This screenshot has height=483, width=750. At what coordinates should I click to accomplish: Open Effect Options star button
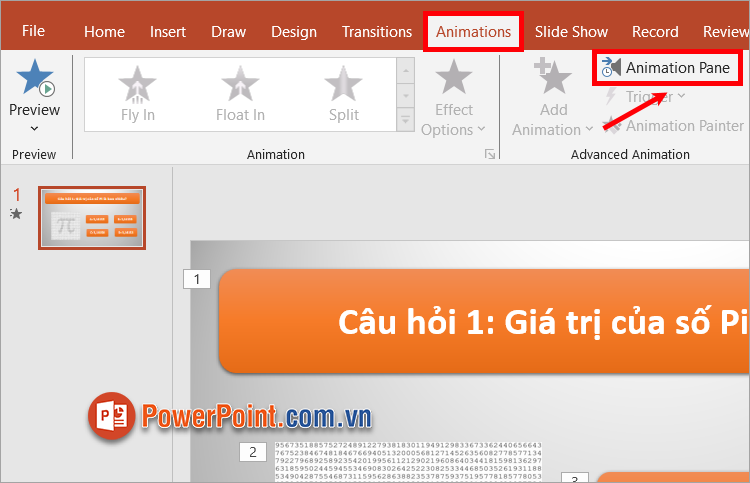tap(453, 77)
